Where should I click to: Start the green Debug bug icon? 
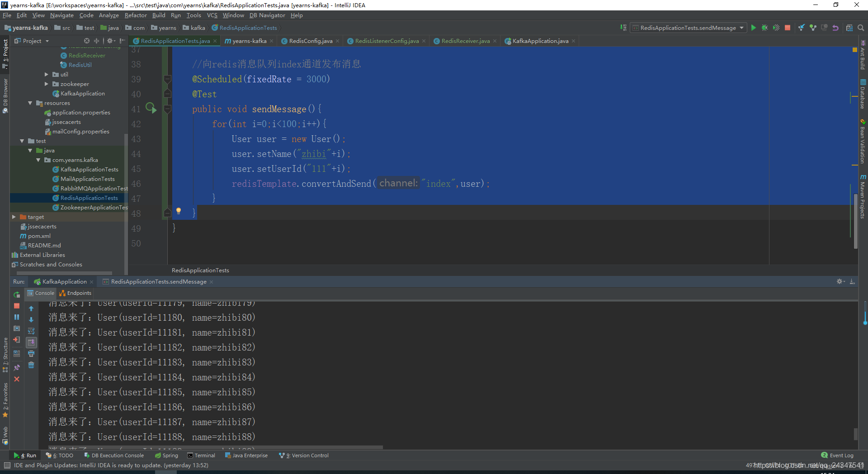coord(764,28)
